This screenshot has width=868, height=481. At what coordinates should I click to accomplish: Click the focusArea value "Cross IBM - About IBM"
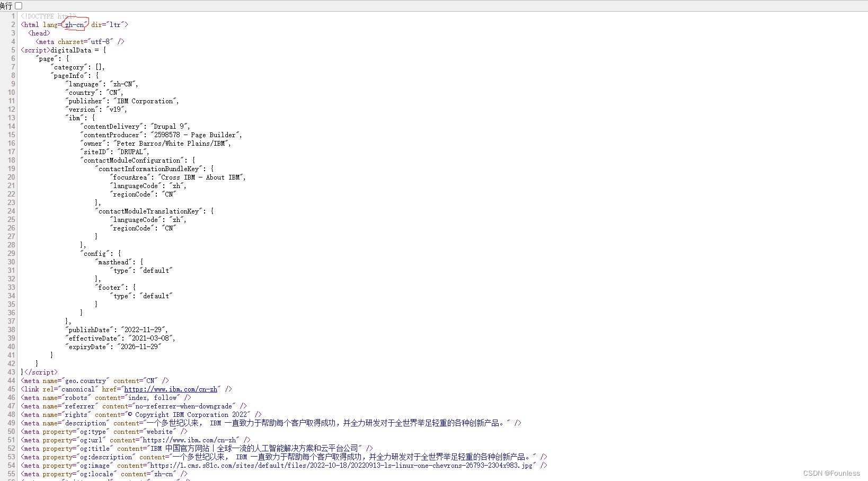point(201,177)
